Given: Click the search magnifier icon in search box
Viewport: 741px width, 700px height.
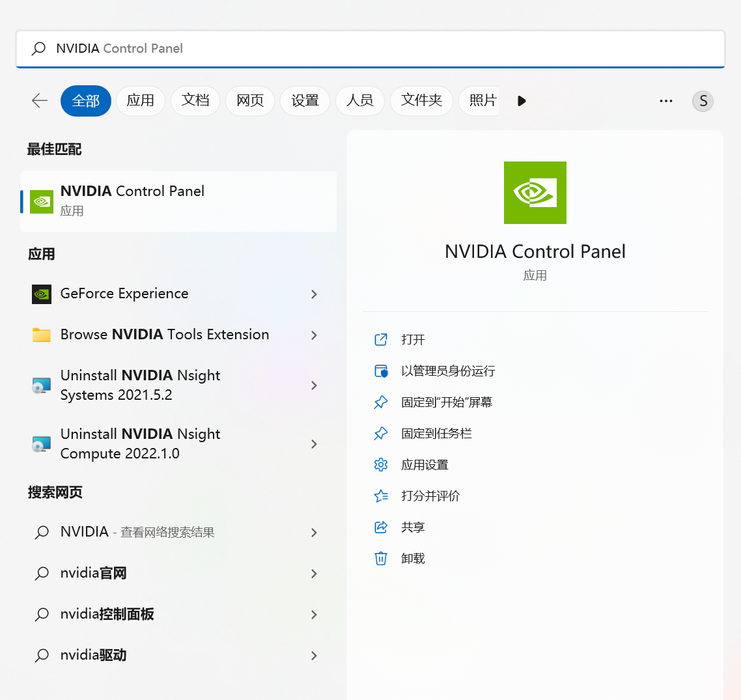Looking at the screenshot, I should tap(38, 49).
